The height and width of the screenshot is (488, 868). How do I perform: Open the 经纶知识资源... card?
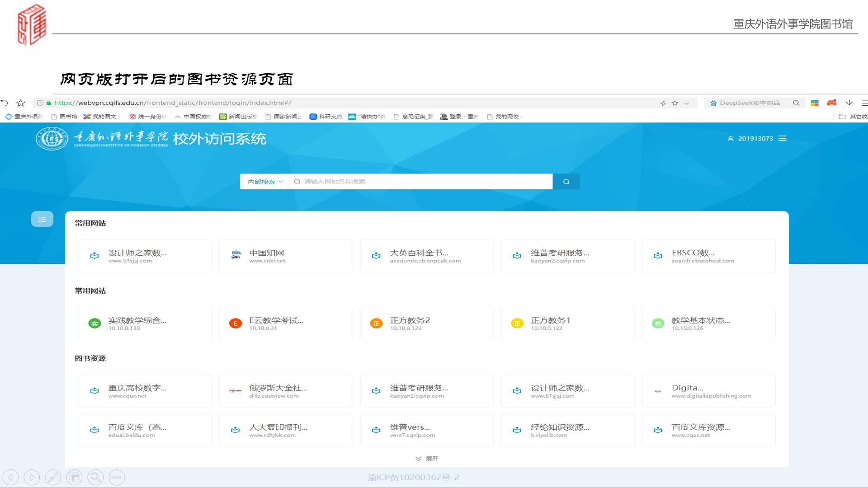coord(568,431)
